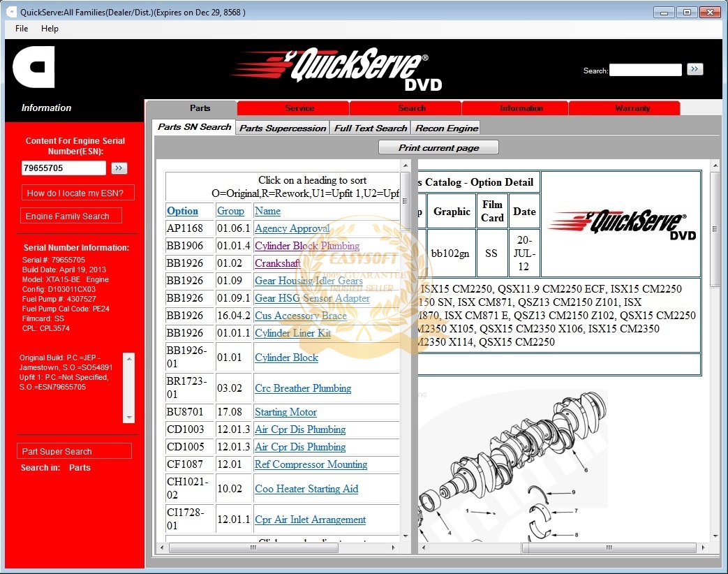Open the Full Text Search sub-tab
Viewport: 728px width, 574px height.
371,128
